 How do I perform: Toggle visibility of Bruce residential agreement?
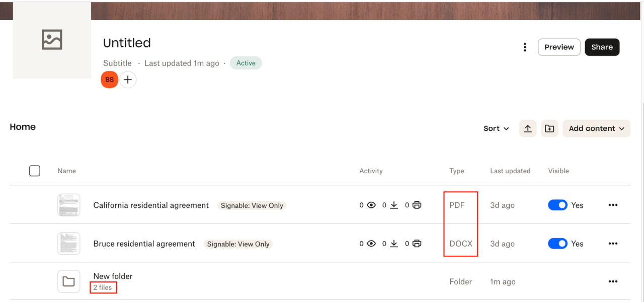coord(557,244)
